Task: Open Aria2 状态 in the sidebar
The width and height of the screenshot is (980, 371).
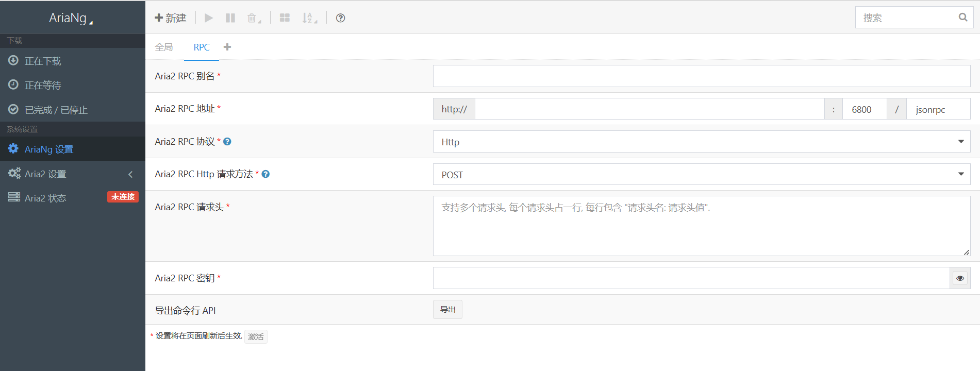Action: point(45,198)
